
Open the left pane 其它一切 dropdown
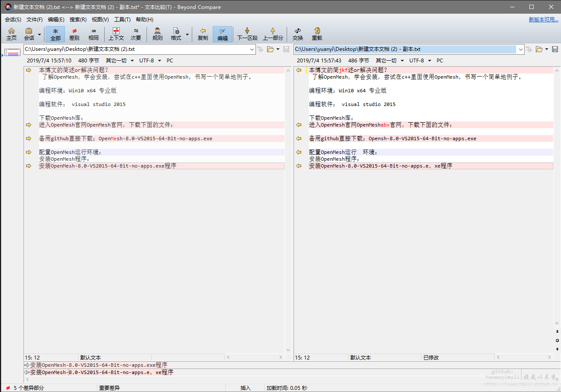(120, 61)
